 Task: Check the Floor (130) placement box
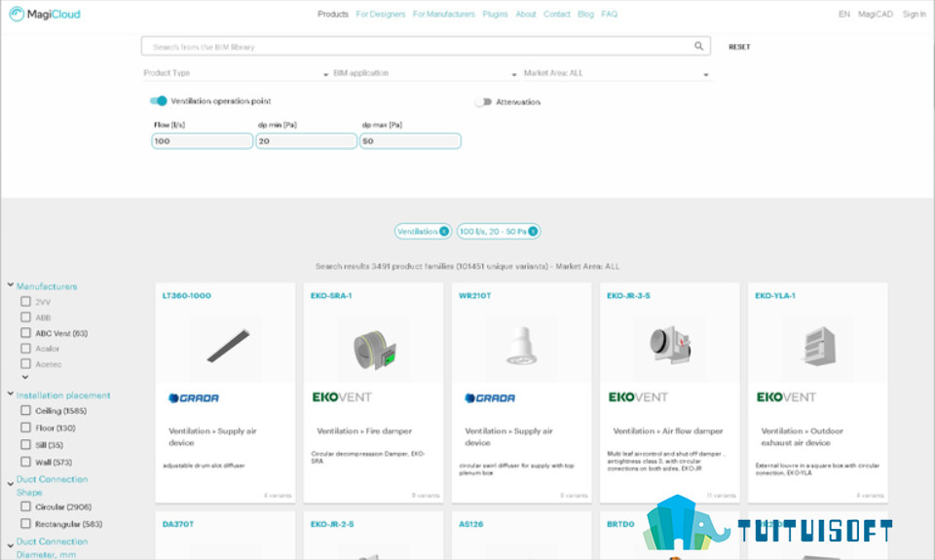pyautogui.click(x=25, y=428)
